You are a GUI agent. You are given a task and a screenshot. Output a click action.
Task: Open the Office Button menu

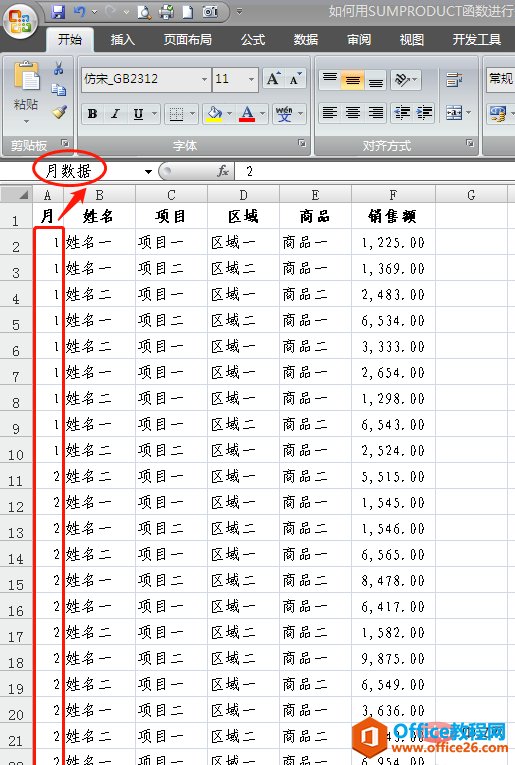pos(20,20)
